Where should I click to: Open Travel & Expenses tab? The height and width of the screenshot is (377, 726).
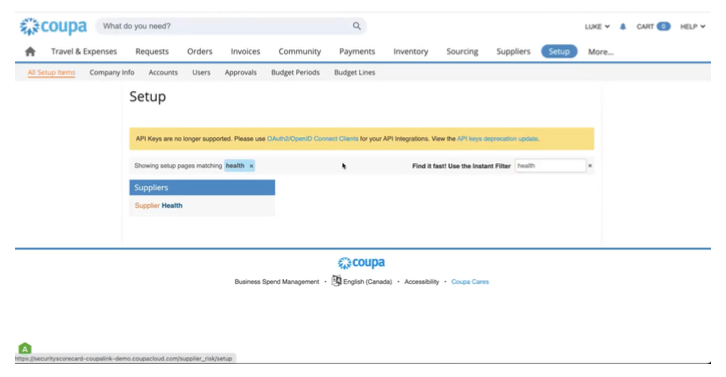coord(84,51)
